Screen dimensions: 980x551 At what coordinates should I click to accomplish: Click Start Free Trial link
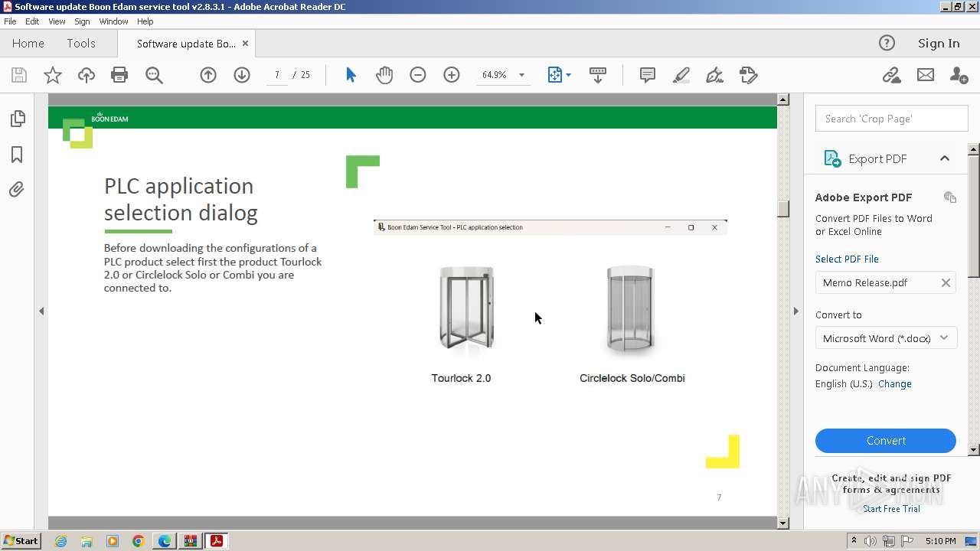click(891, 509)
